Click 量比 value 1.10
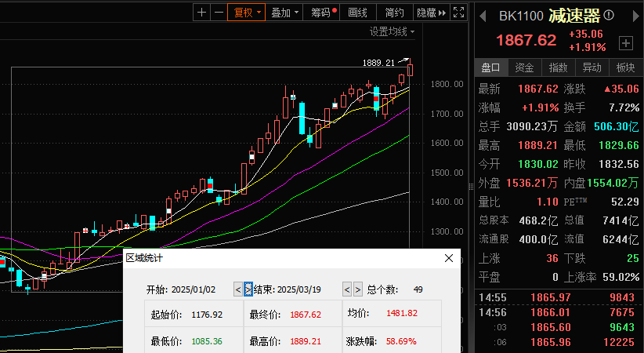Image resolution: width=644 pixels, height=353 pixels. [x=548, y=202]
